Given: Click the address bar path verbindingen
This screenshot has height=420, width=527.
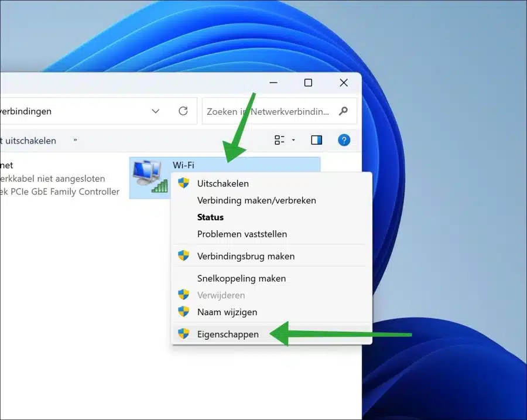Looking at the screenshot, I should pyautogui.click(x=26, y=111).
